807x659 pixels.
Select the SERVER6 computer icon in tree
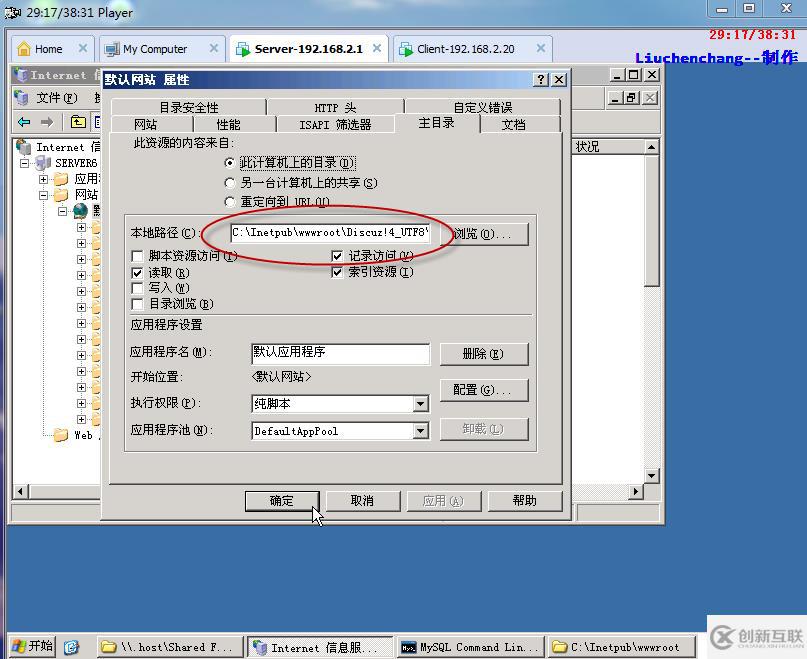pos(43,163)
